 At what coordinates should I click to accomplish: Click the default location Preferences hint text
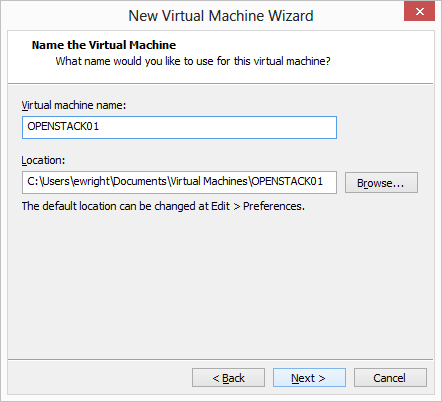[163, 206]
